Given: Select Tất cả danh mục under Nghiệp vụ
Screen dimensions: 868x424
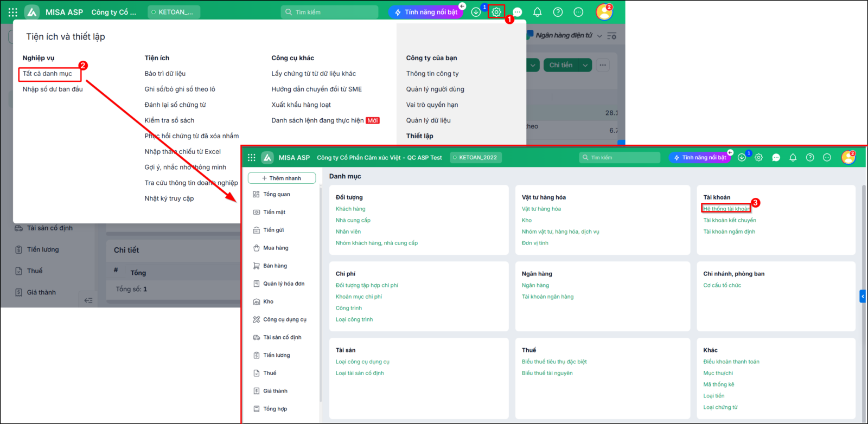Looking at the screenshot, I should coord(47,74).
